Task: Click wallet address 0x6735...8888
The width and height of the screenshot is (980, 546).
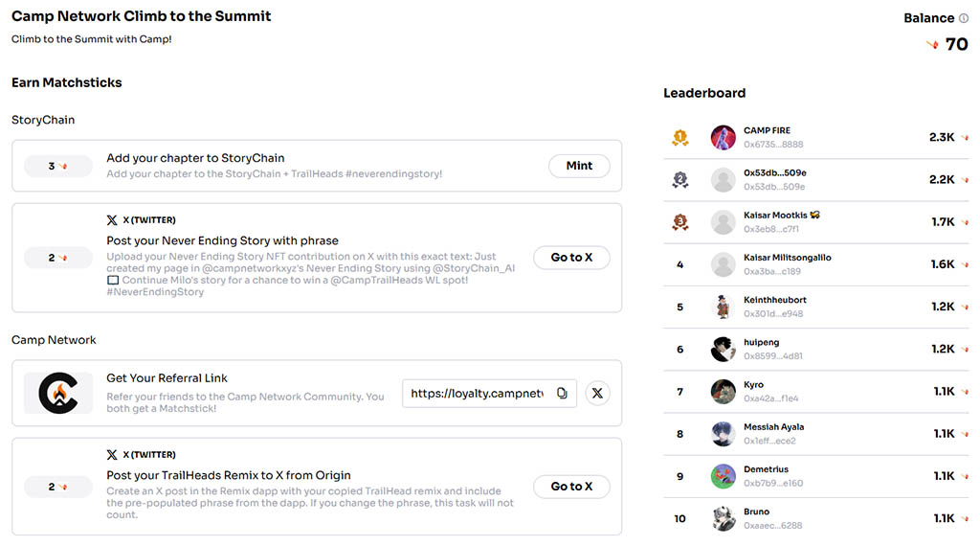Action: [773, 144]
